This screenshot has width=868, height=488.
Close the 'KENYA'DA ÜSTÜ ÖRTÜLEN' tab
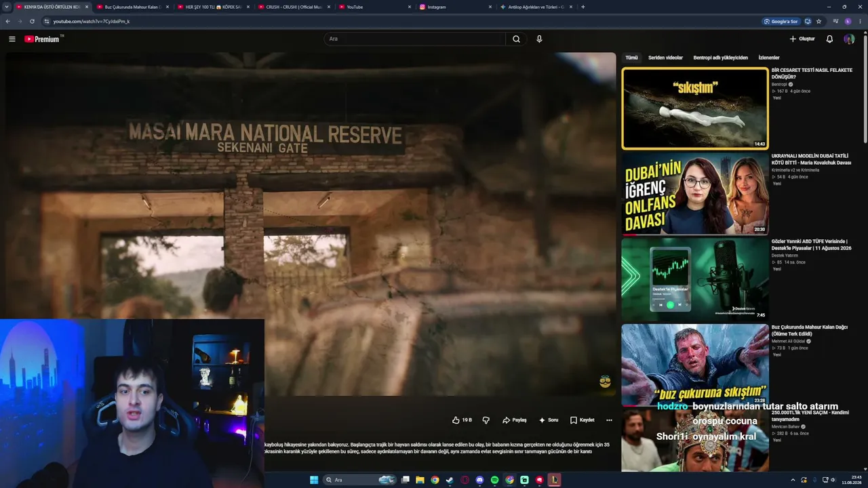click(x=86, y=7)
